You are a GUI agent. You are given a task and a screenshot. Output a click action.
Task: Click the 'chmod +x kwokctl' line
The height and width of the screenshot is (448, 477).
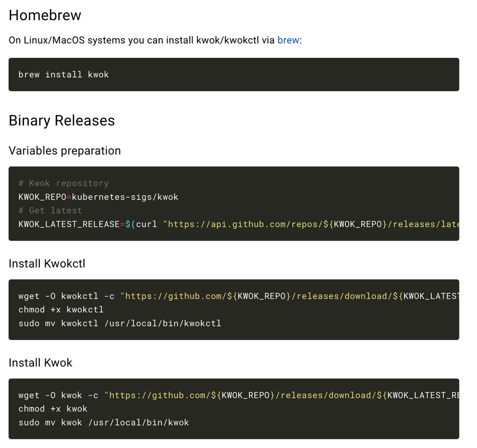coord(61,310)
